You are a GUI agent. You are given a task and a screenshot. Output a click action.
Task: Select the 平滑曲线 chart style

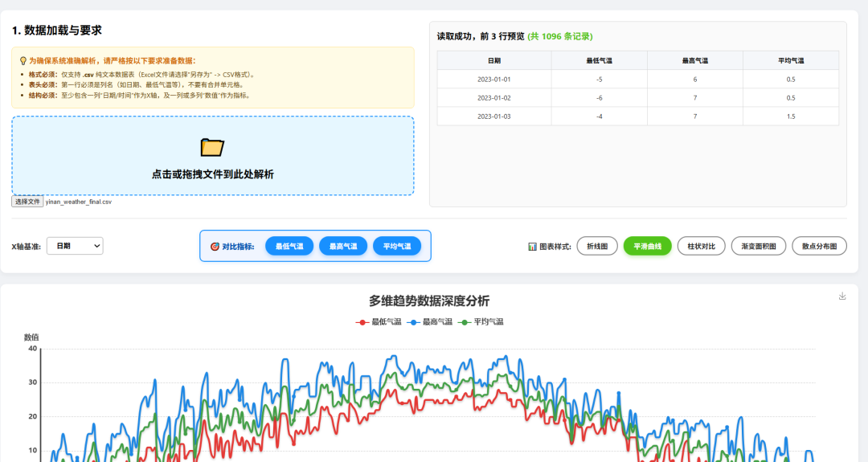(648, 246)
